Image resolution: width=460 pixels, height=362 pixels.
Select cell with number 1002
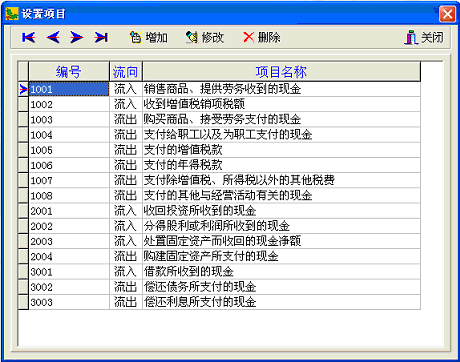[69, 105]
